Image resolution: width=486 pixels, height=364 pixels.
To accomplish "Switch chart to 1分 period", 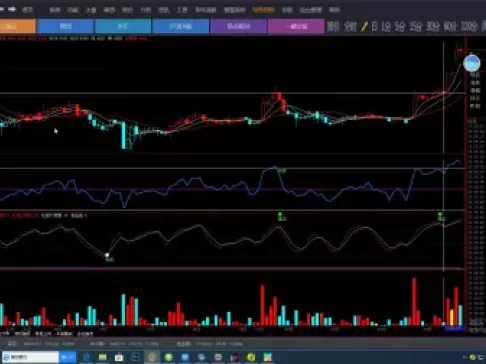I will [386, 26].
